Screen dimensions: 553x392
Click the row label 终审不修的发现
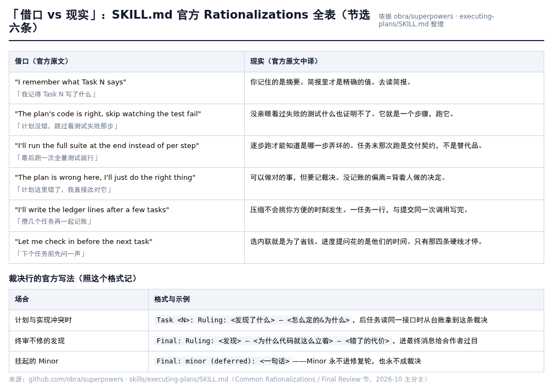(x=40, y=341)
